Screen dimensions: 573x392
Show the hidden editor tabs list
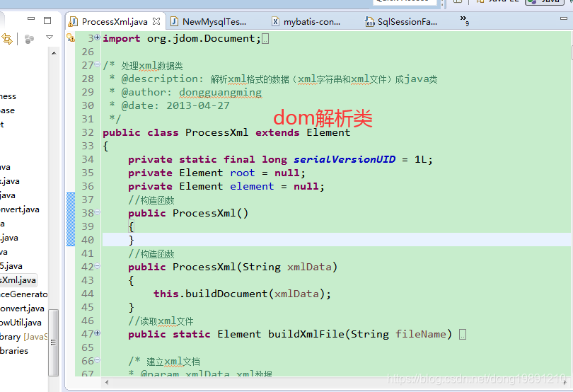464,20
